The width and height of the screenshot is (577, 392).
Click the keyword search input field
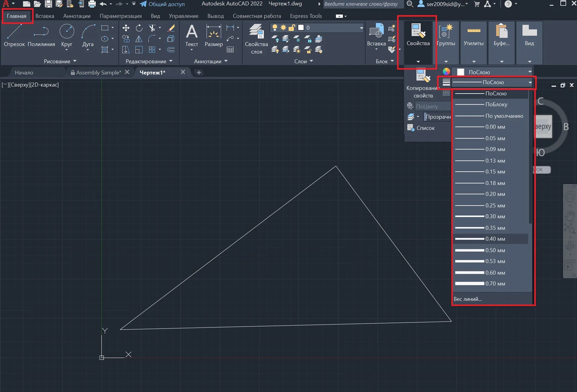(x=363, y=4)
